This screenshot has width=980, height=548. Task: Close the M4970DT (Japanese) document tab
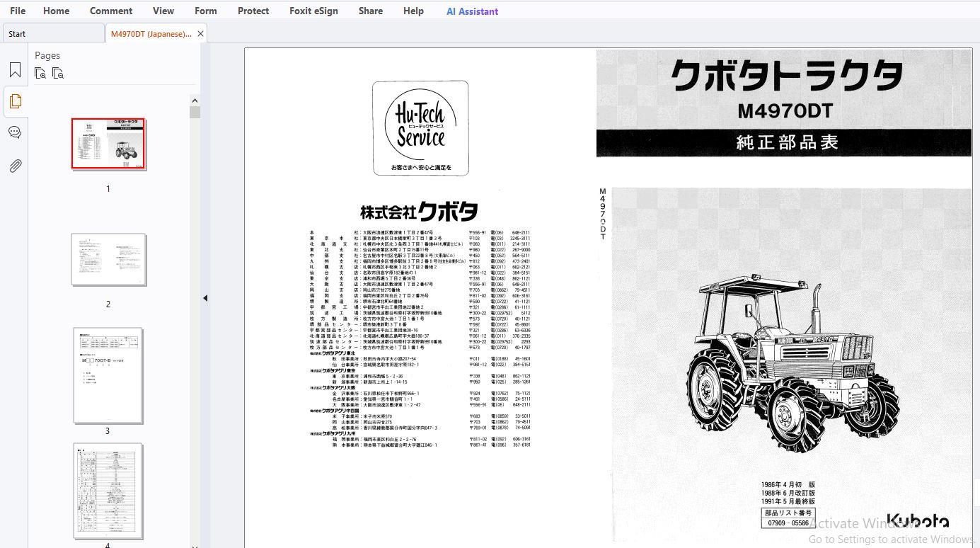pyautogui.click(x=201, y=33)
